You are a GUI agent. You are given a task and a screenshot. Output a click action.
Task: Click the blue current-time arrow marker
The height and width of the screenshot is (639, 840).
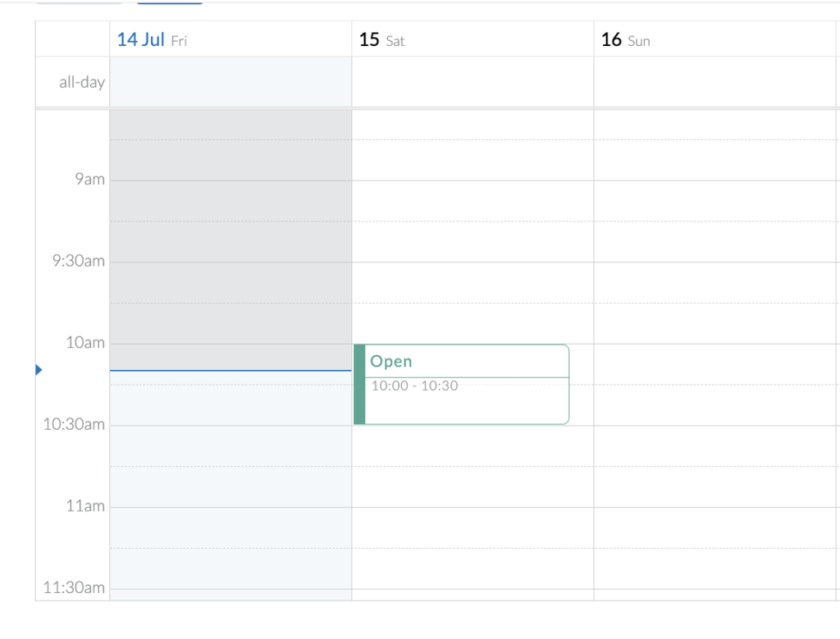(39, 370)
